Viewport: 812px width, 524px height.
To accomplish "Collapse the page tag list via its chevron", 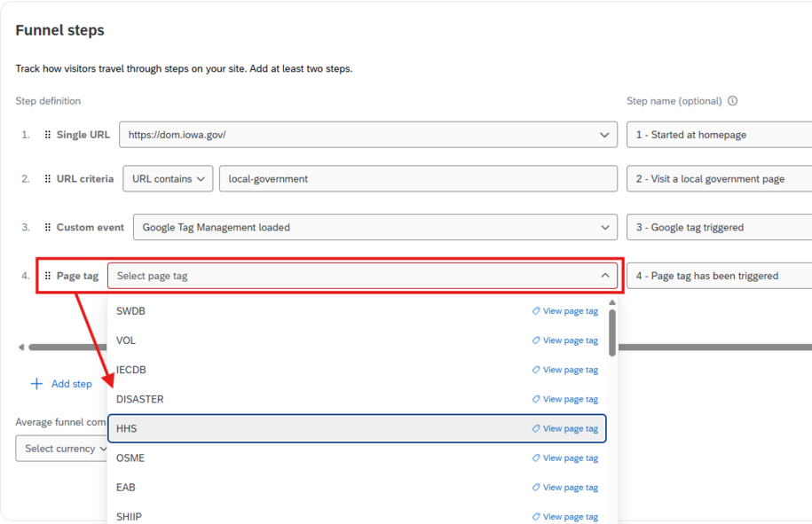I will 607,276.
